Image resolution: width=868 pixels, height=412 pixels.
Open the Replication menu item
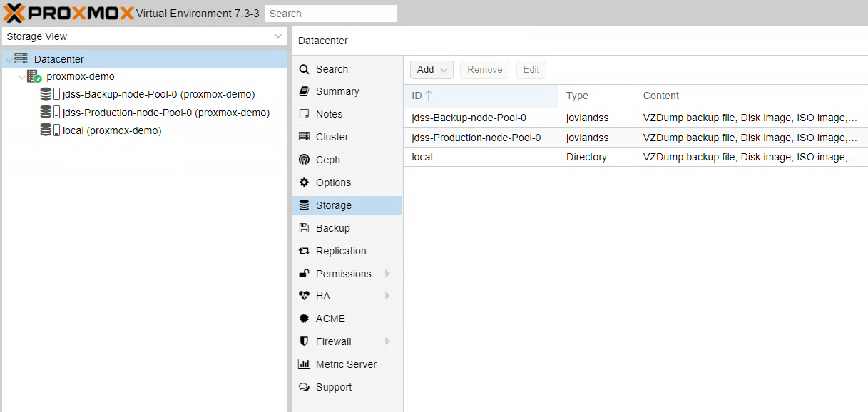pyautogui.click(x=347, y=251)
